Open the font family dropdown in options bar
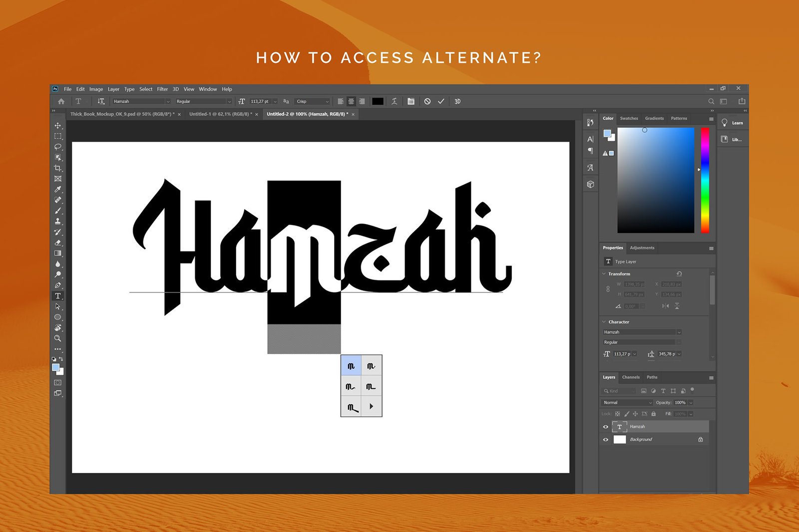The image size is (799, 532). tap(168, 101)
